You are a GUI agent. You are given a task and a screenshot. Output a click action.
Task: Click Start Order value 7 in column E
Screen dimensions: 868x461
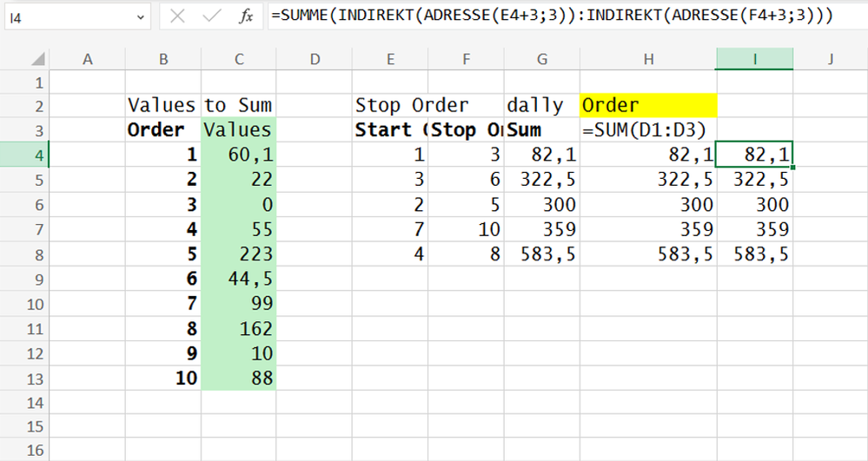[x=390, y=229]
